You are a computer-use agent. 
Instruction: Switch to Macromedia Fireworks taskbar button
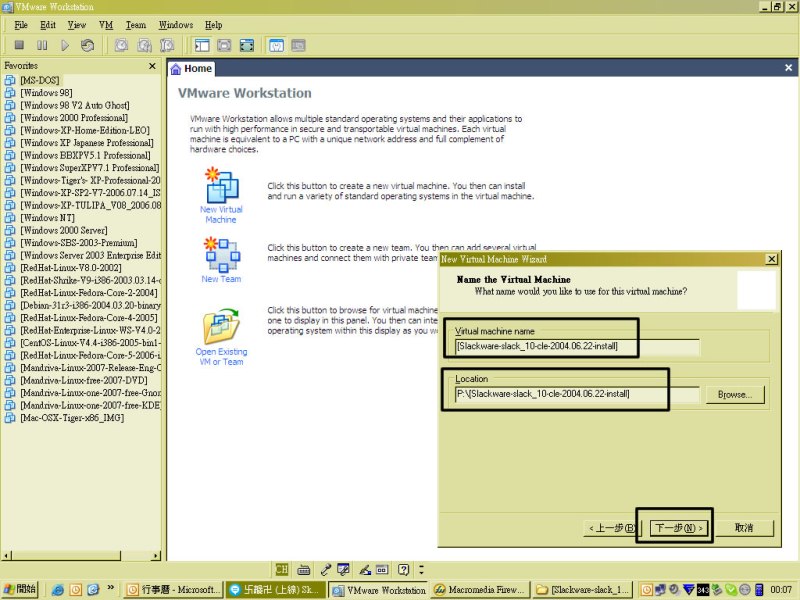[481, 590]
